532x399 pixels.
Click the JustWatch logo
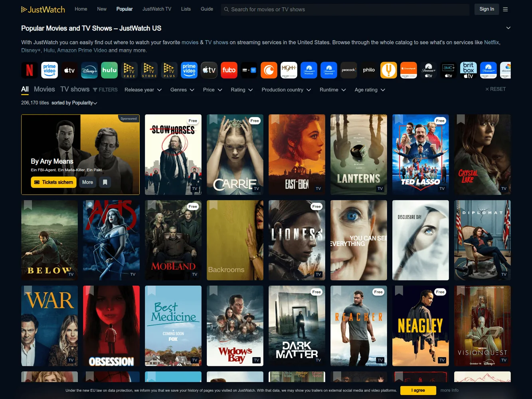(43, 9)
